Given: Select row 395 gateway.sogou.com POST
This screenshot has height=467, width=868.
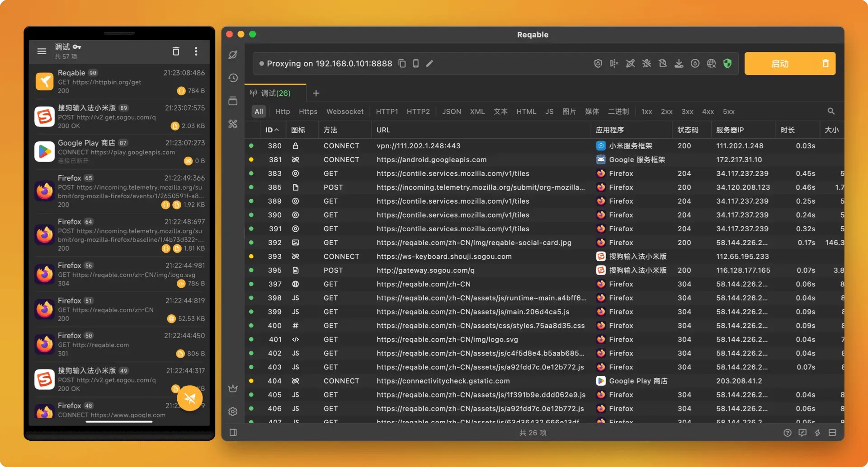Looking at the screenshot, I should tap(544, 270).
